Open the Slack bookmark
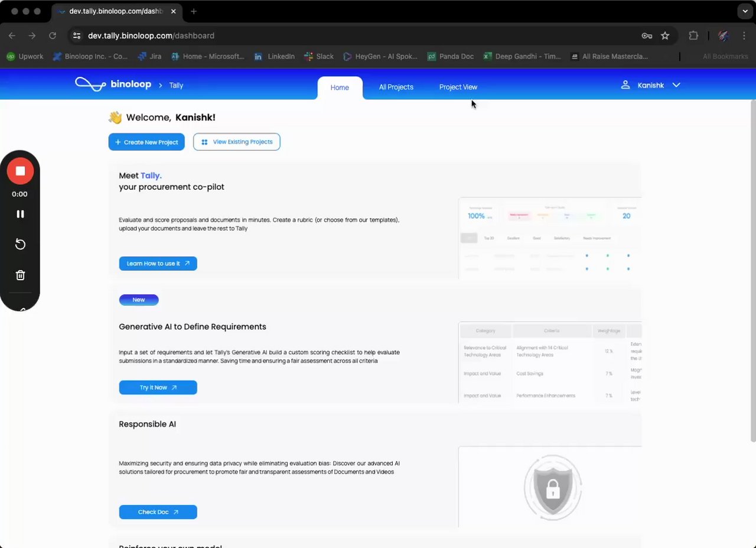 (319, 57)
